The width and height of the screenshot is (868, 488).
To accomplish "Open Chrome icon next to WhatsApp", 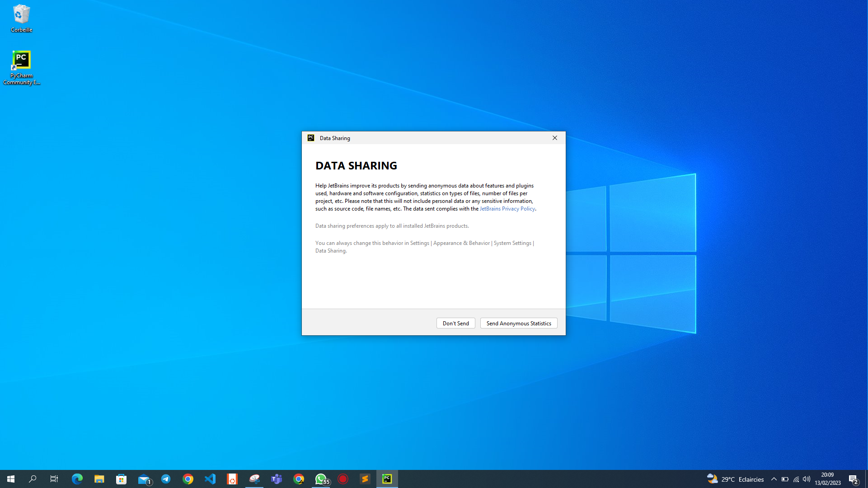I will point(299,479).
